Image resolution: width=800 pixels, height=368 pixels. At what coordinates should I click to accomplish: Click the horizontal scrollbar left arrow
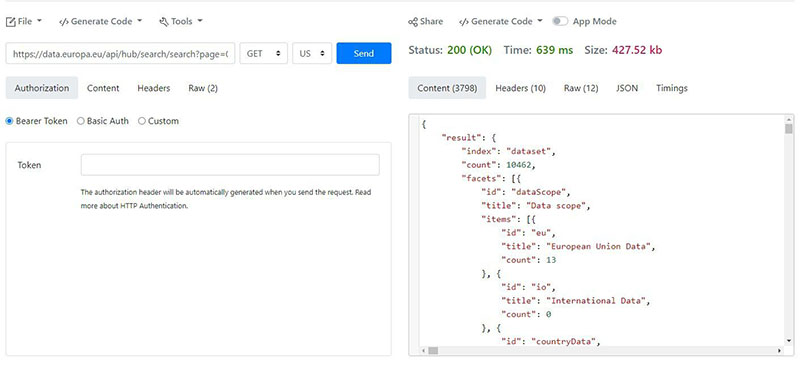tap(423, 351)
